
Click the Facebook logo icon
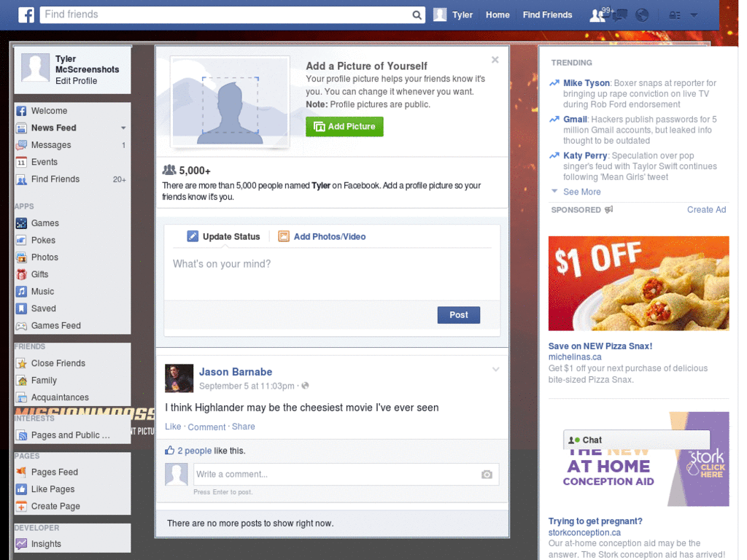pos(26,15)
